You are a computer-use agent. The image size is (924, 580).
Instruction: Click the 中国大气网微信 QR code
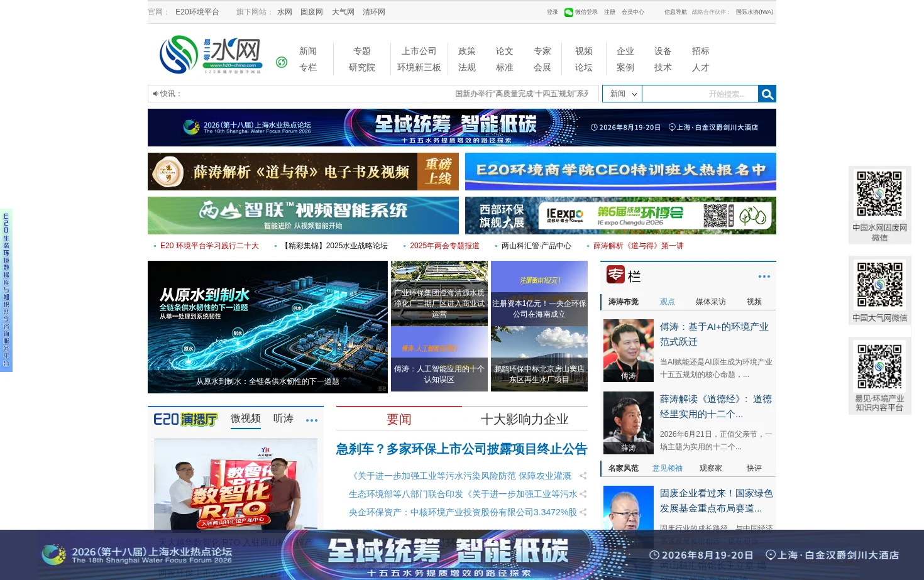[879, 285]
